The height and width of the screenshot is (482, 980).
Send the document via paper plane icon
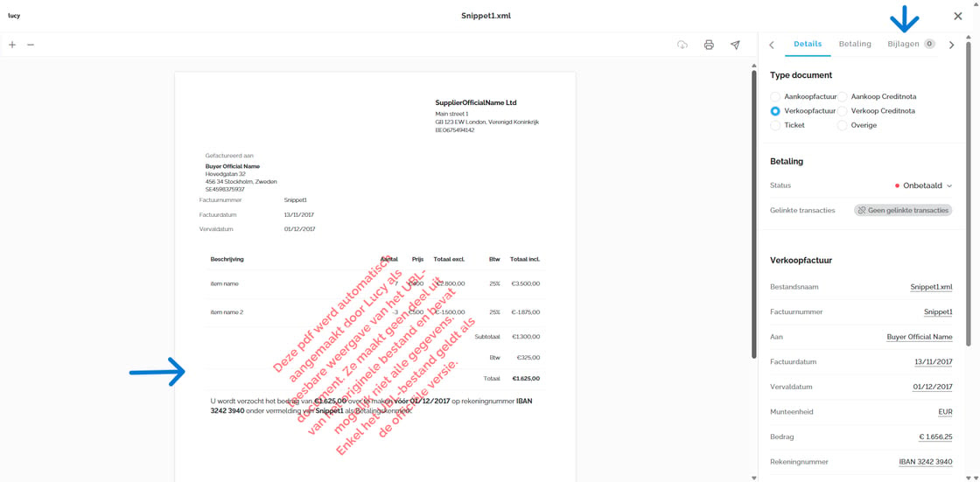pos(736,45)
